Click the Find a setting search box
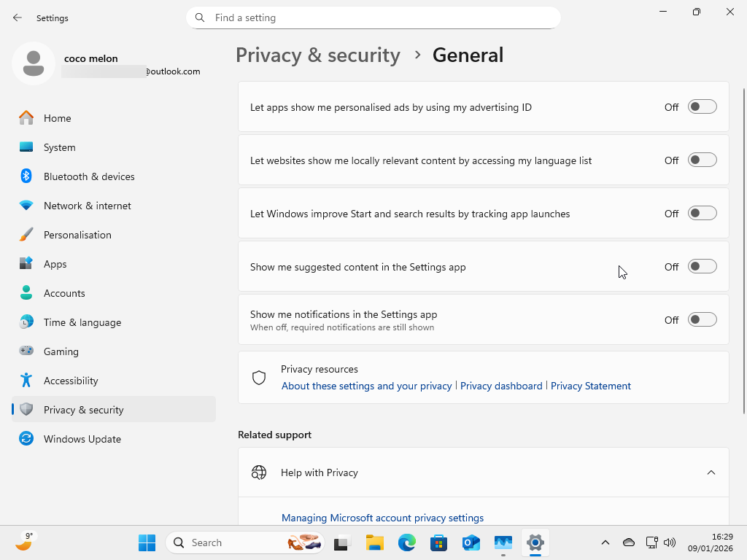747x560 pixels. click(373, 17)
